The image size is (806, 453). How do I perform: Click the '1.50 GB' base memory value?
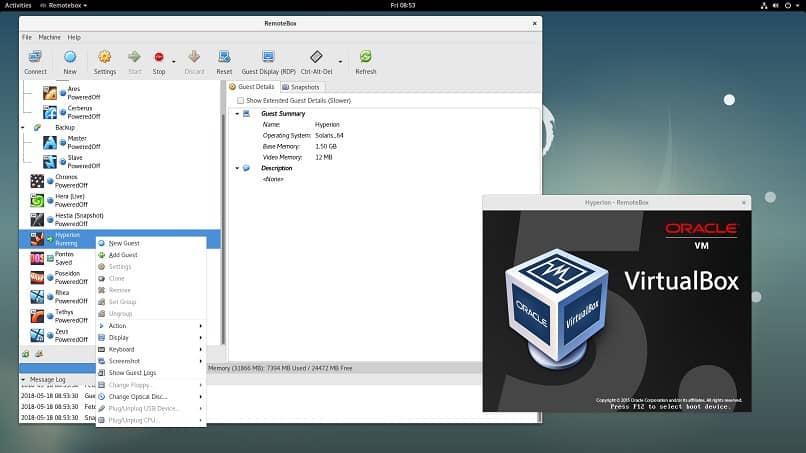click(x=325, y=147)
